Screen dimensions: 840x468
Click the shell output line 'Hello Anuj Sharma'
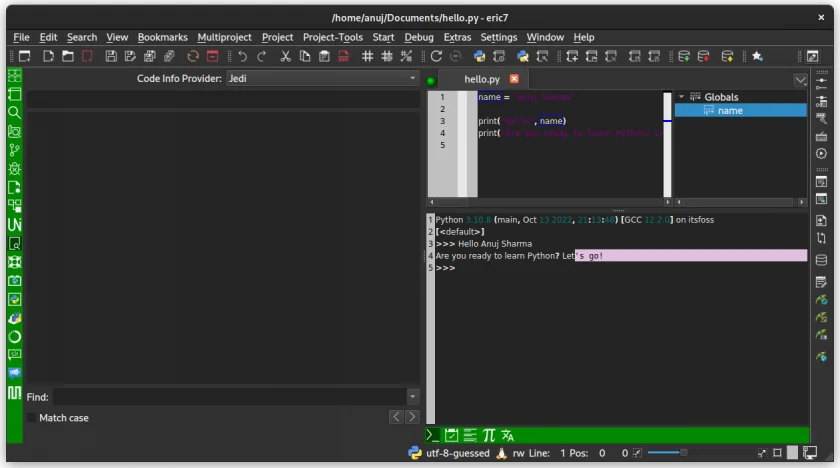pos(495,244)
